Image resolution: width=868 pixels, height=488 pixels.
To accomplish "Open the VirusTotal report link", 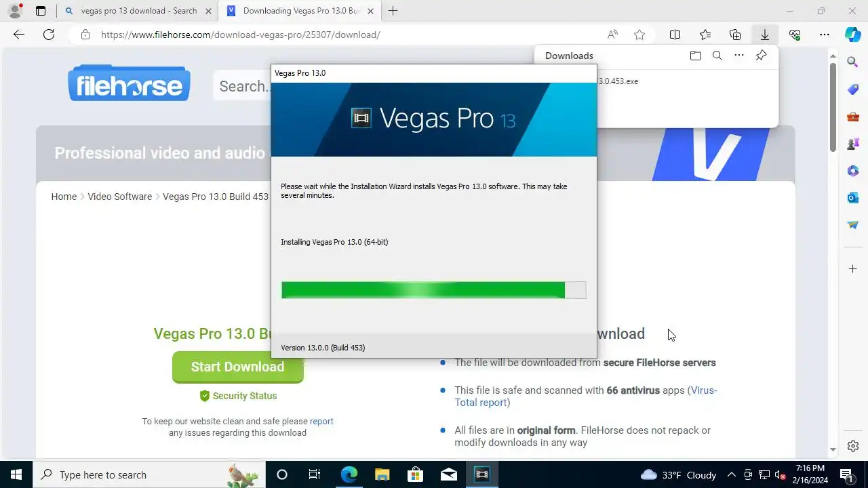I will (586, 396).
